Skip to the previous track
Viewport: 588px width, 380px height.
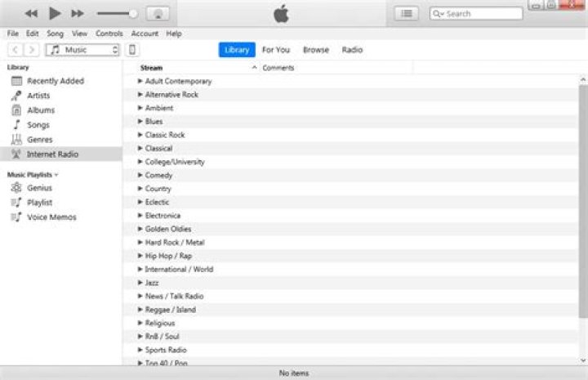[x=31, y=13]
